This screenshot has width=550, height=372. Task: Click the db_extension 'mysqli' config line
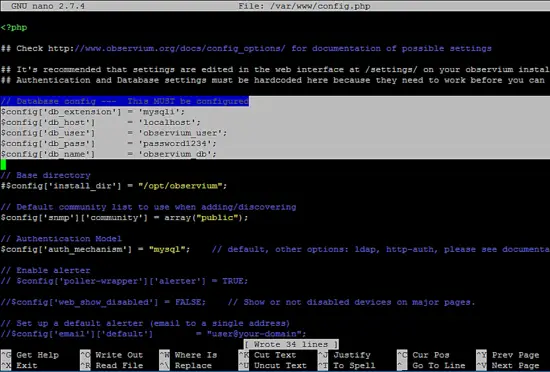pos(93,112)
